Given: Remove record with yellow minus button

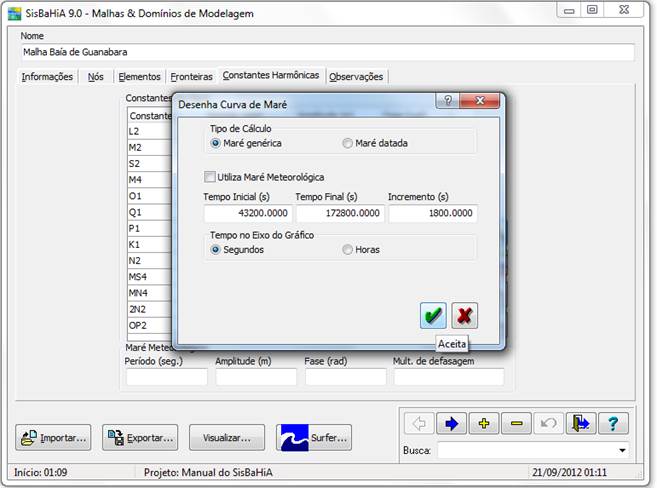Looking at the screenshot, I should click(x=516, y=423).
